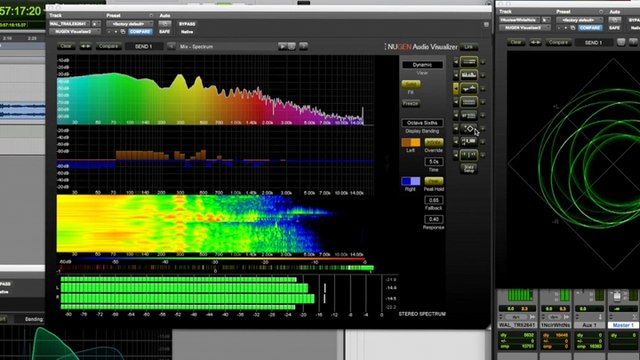
Task: Select the next preset plus button in main window
Action: (x=116, y=31)
